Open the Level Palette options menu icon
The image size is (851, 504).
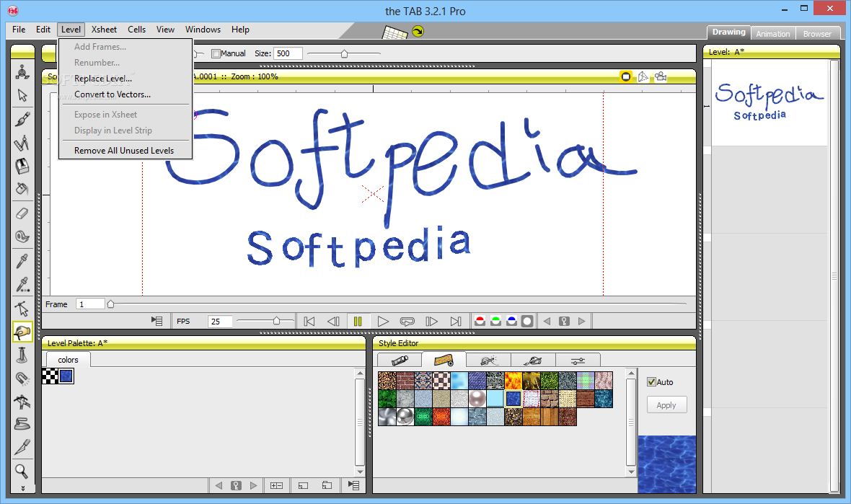354,485
